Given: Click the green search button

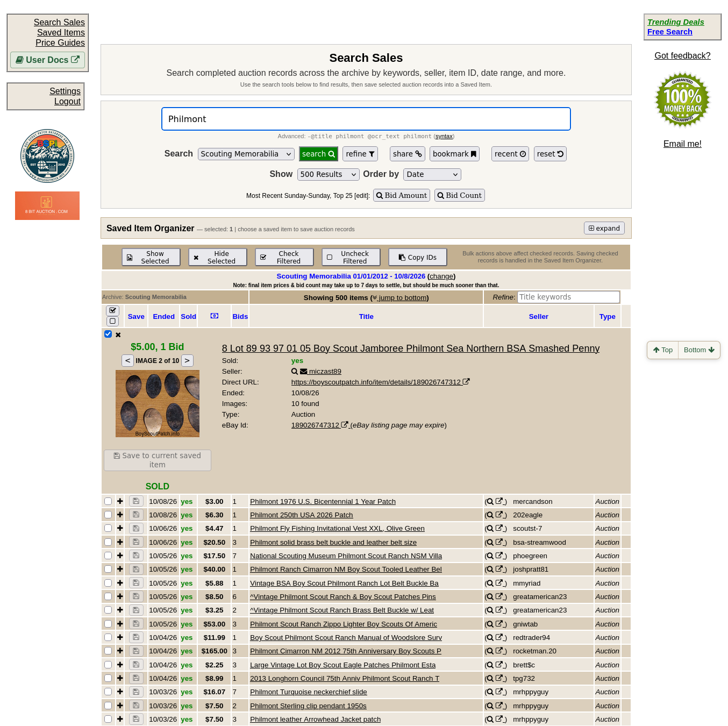Looking at the screenshot, I should click(x=318, y=154).
